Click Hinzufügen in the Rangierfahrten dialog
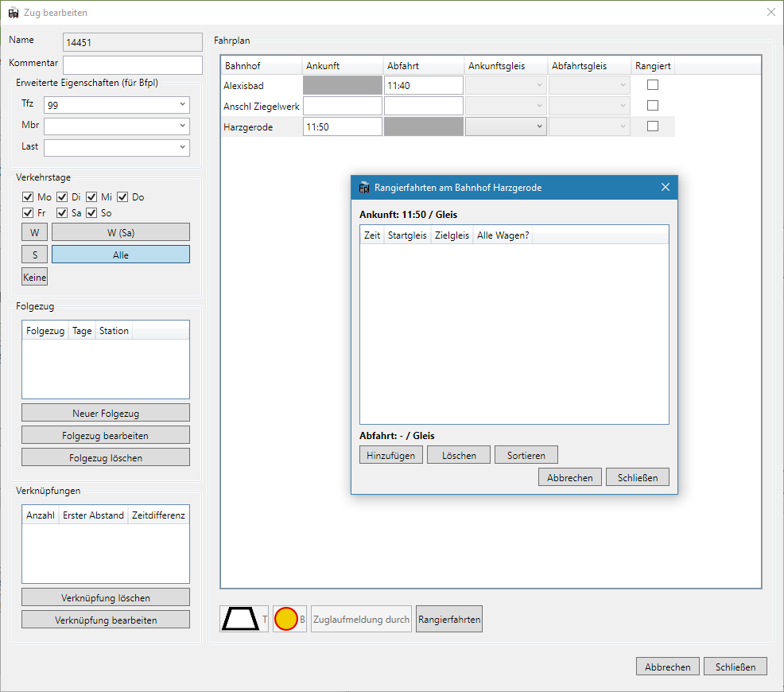Screen dimensions: 784x692 click(391, 455)
